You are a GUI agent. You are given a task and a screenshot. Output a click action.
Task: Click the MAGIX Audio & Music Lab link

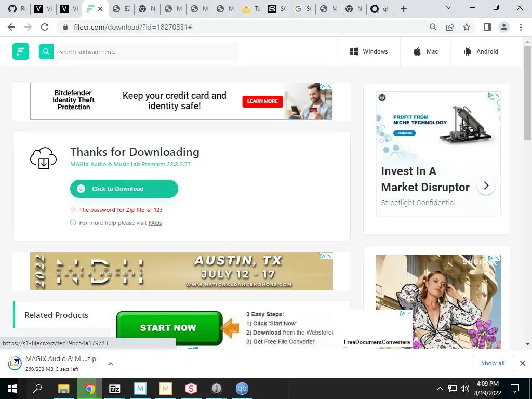tap(130, 164)
